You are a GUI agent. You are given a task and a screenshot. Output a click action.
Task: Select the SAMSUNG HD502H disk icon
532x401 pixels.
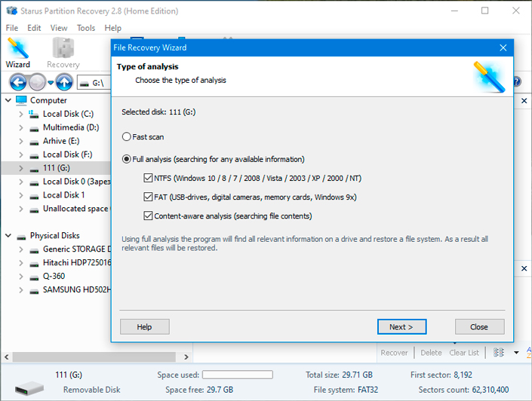[34, 291]
